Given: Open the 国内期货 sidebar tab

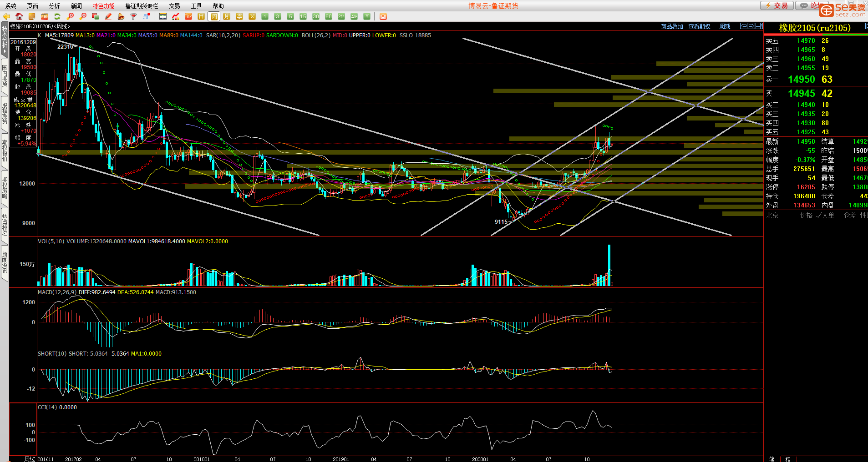Looking at the screenshot, I should [x=5, y=76].
